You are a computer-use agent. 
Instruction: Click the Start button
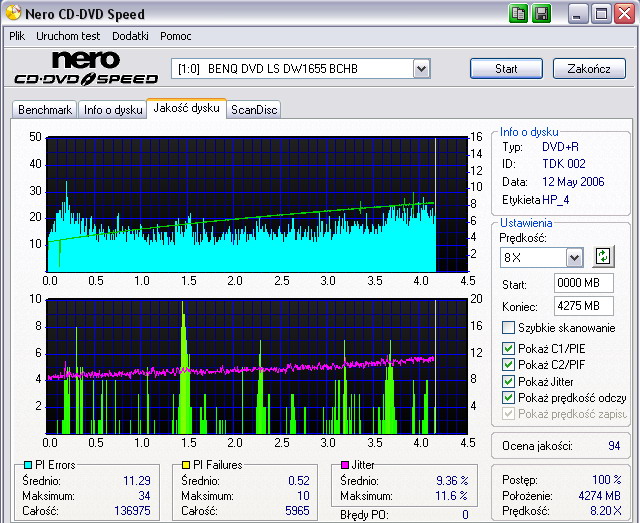[x=506, y=69]
